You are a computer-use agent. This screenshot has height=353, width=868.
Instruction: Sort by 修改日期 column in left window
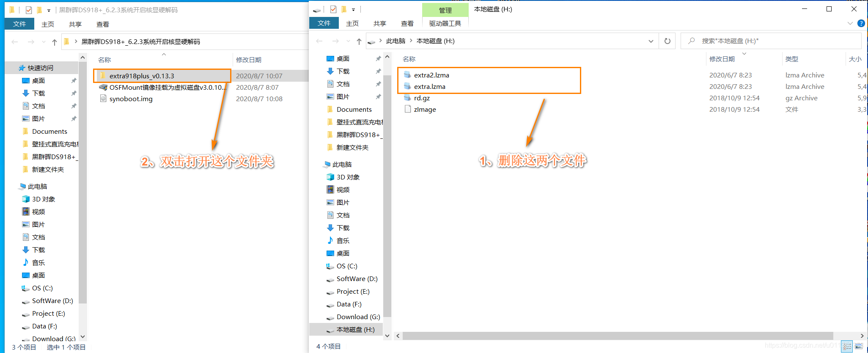tap(249, 60)
